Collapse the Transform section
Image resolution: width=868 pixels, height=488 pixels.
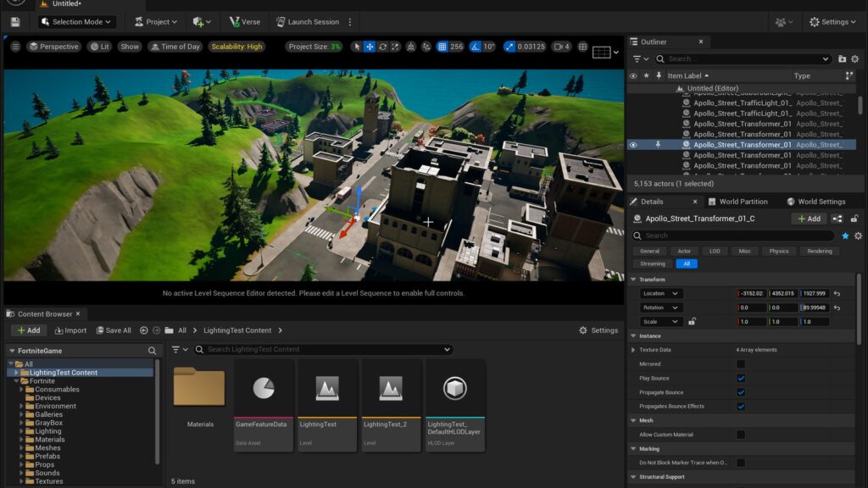[x=634, y=280]
